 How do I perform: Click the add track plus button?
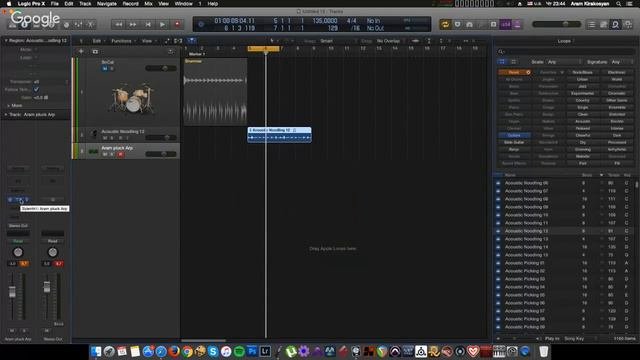tap(81, 51)
